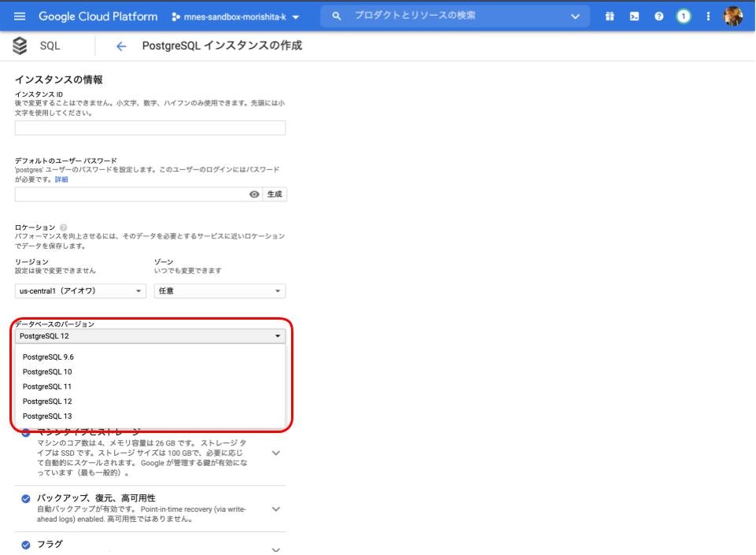Viewport: 756px width, 555px height.
Task: Open the three-dot settings menu
Action: (x=708, y=17)
